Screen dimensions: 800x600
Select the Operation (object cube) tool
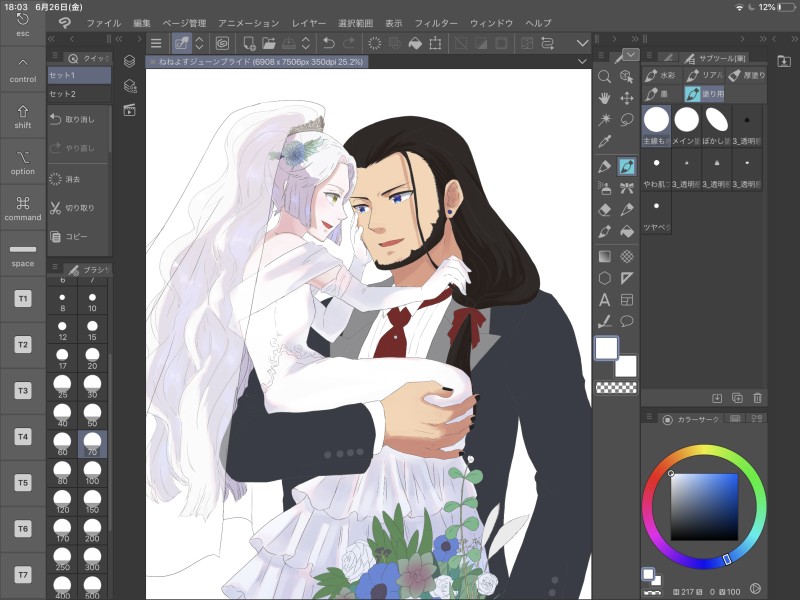[x=627, y=77]
